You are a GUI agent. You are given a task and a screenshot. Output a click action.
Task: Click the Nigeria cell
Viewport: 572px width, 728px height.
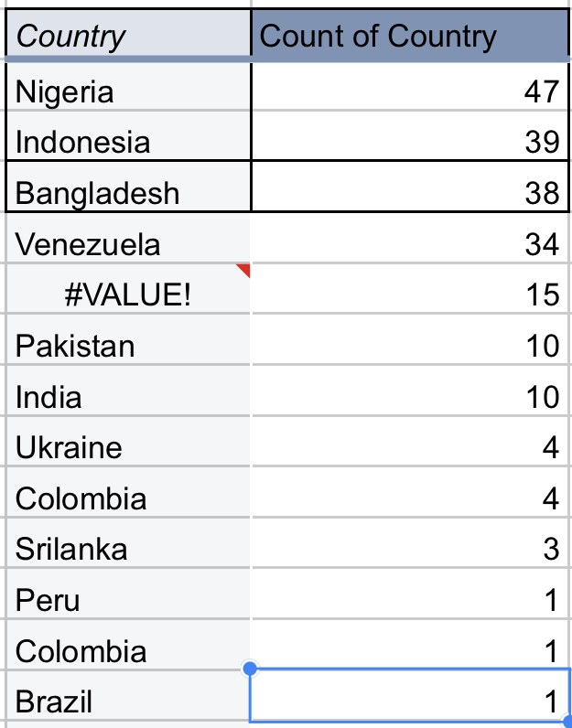pyautogui.click(x=128, y=86)
